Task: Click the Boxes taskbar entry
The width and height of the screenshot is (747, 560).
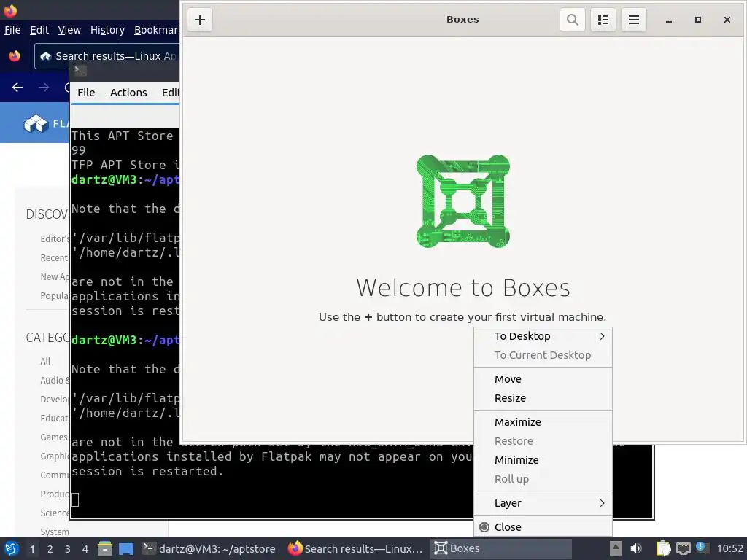Action: 500,548
